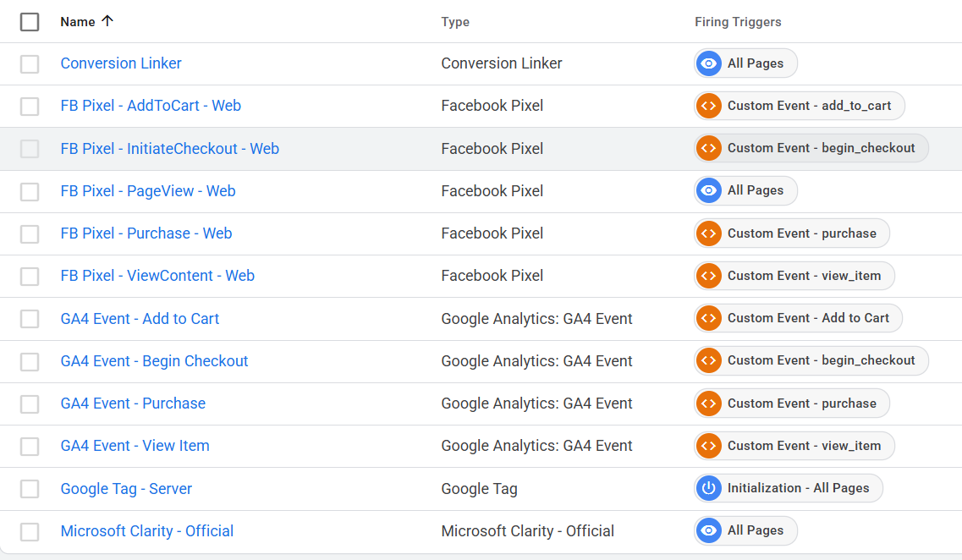Click the eye icon in Conversion Linker's trigger

[x=709, y=63]
